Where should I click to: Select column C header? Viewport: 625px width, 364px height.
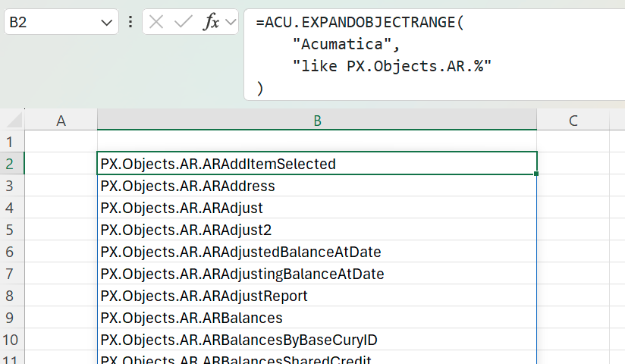[x=573, y=120]
